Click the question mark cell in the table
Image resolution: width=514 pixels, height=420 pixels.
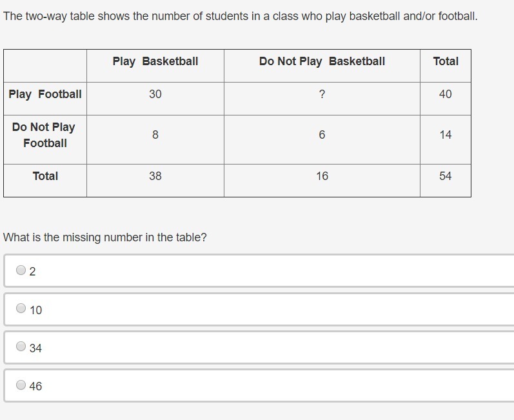click(x=322, y=94)
